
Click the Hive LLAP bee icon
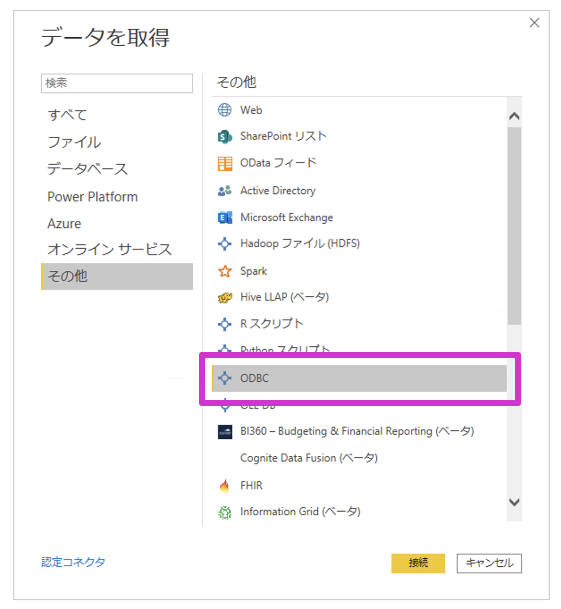point(225,298)
